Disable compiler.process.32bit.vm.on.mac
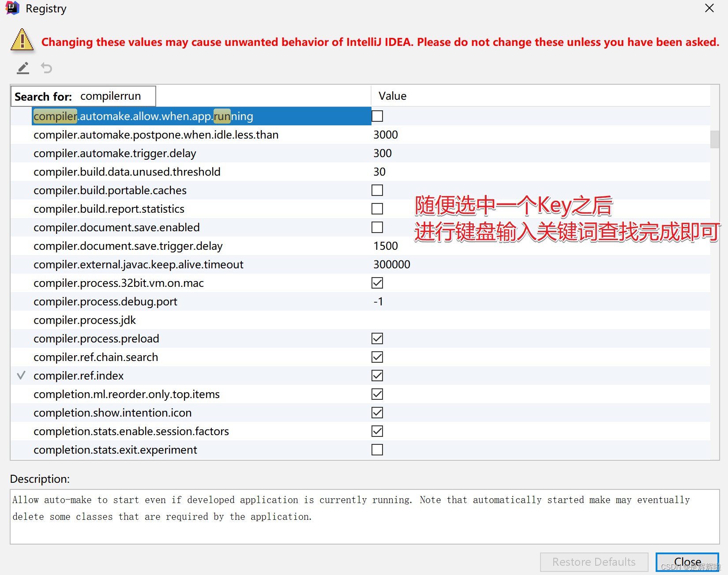 pos(377,283)
